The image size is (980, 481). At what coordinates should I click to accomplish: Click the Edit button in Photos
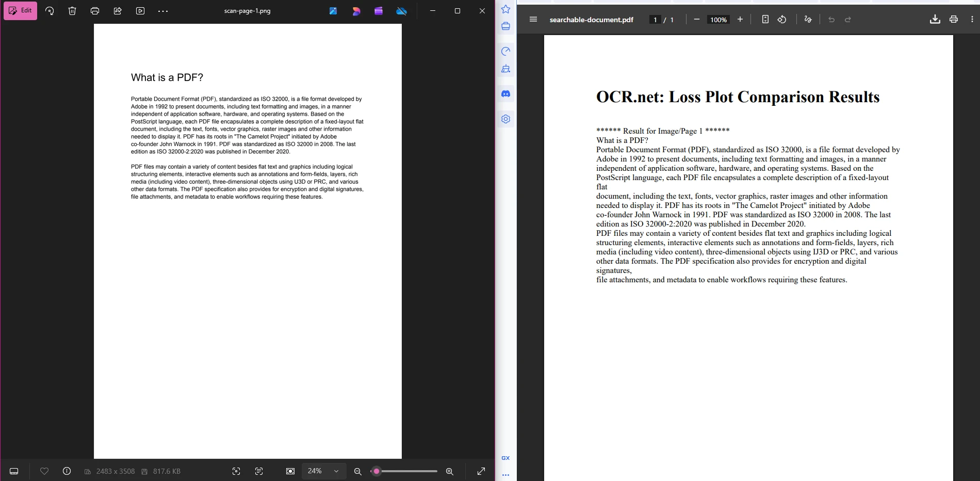click(x=21, y=10)
